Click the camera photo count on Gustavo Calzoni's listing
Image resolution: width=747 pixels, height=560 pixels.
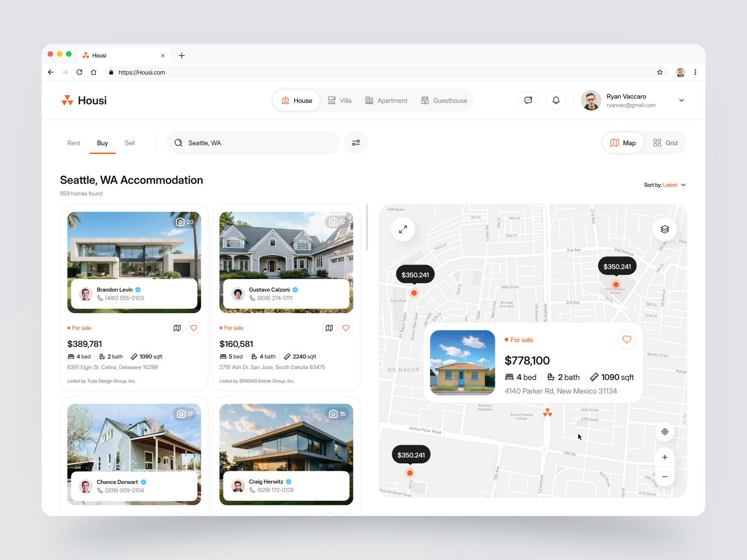tap(337, 222)
